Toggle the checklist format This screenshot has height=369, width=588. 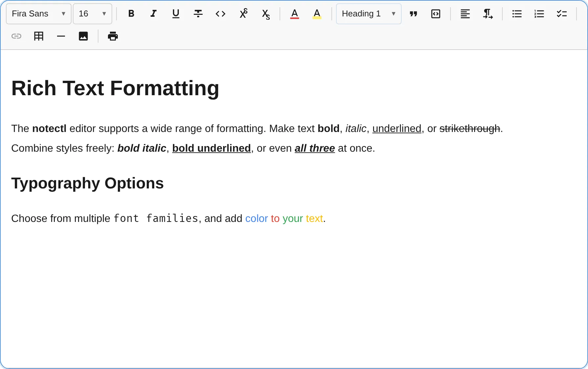(562, 14)
